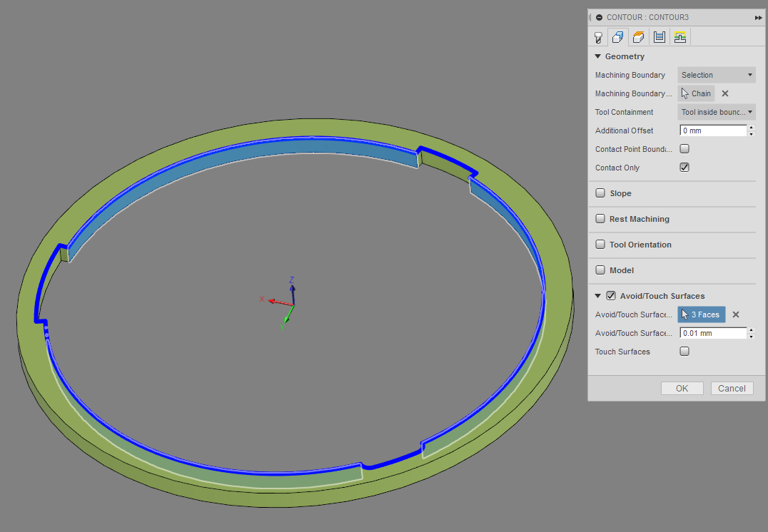Confirm the operation with OK

(x=682, y=388)
